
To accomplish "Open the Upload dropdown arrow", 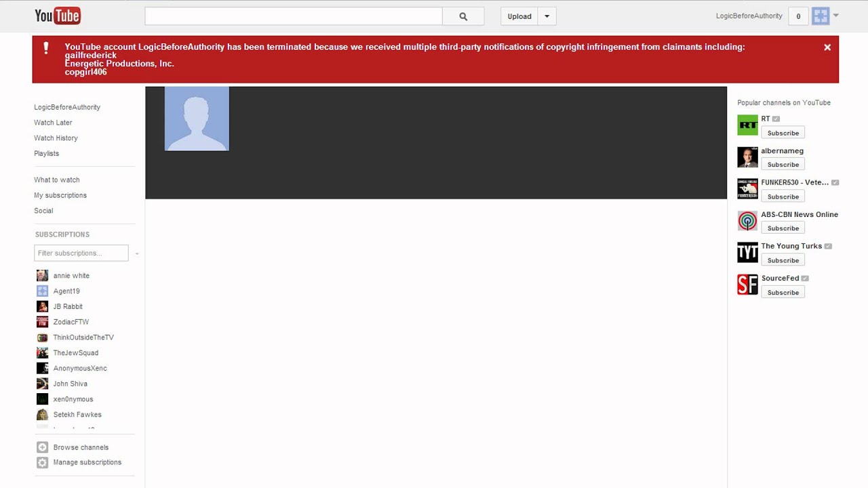I will [x=547, y=16].
